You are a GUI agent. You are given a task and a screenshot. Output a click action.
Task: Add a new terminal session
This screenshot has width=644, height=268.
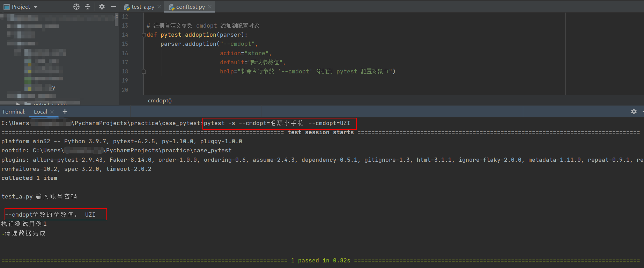click(x=65, y=111)
